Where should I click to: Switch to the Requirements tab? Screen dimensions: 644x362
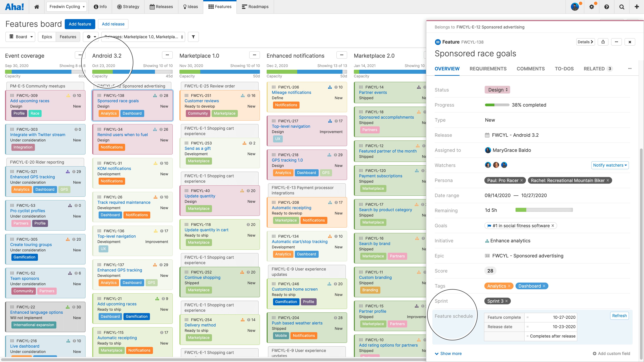(x=488, y=69)
